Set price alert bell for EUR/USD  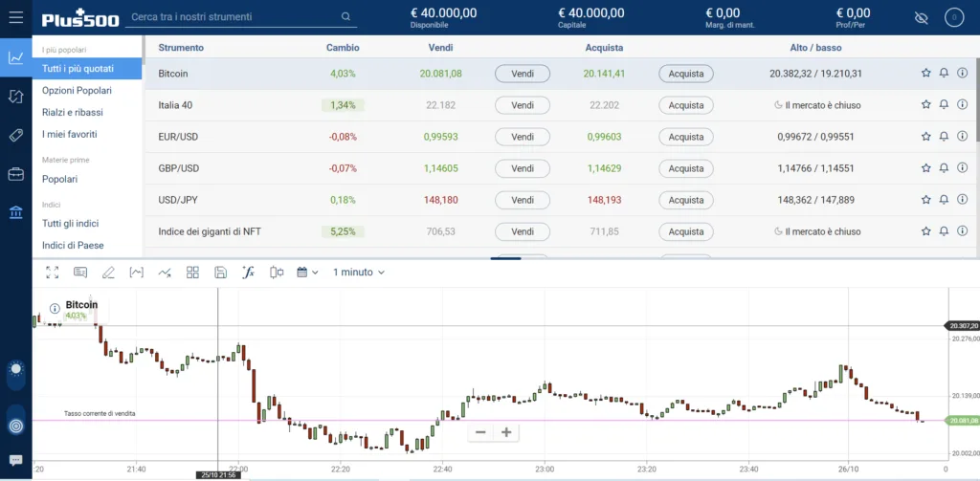pos(944,136)
